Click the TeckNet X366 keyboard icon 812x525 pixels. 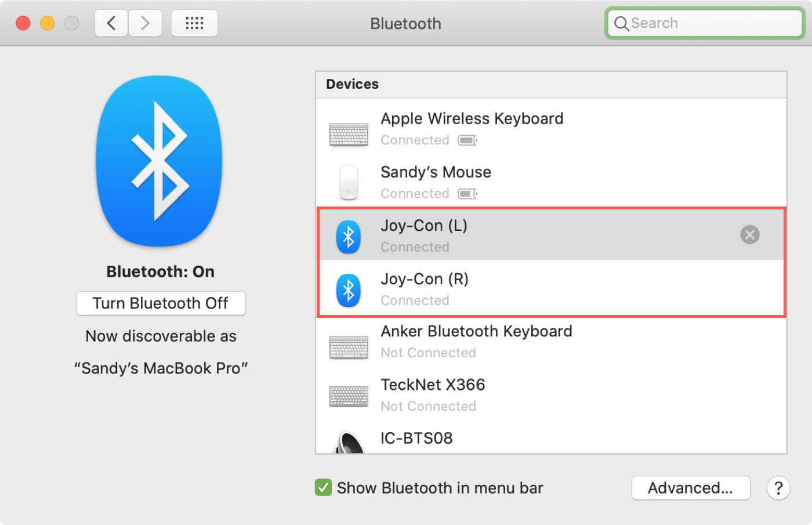point(349,397)
